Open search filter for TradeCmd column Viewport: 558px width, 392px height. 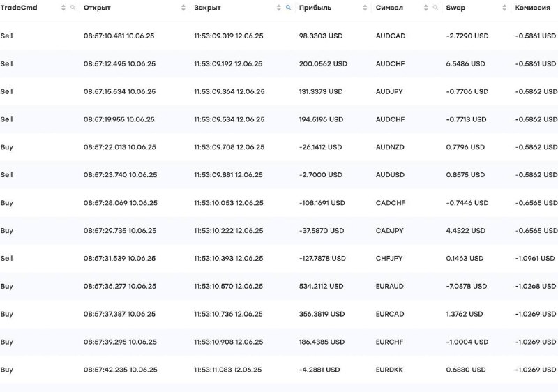click(73, 8)
